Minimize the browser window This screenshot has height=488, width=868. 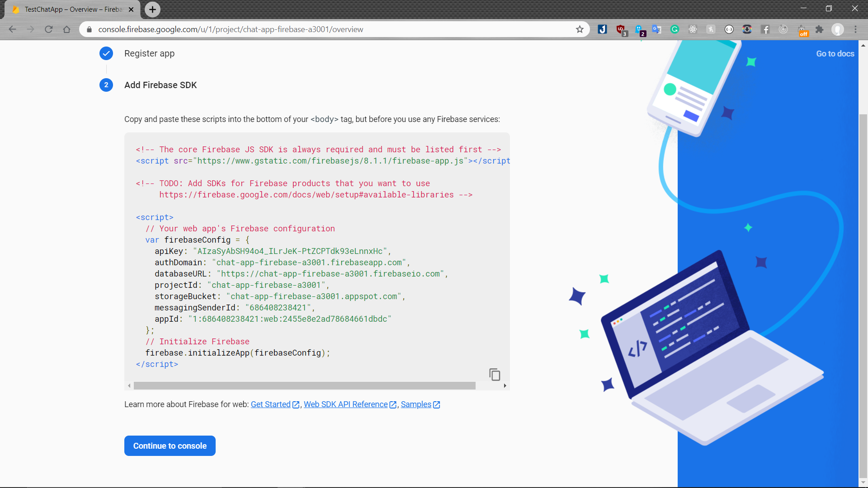tap(803, 9)
